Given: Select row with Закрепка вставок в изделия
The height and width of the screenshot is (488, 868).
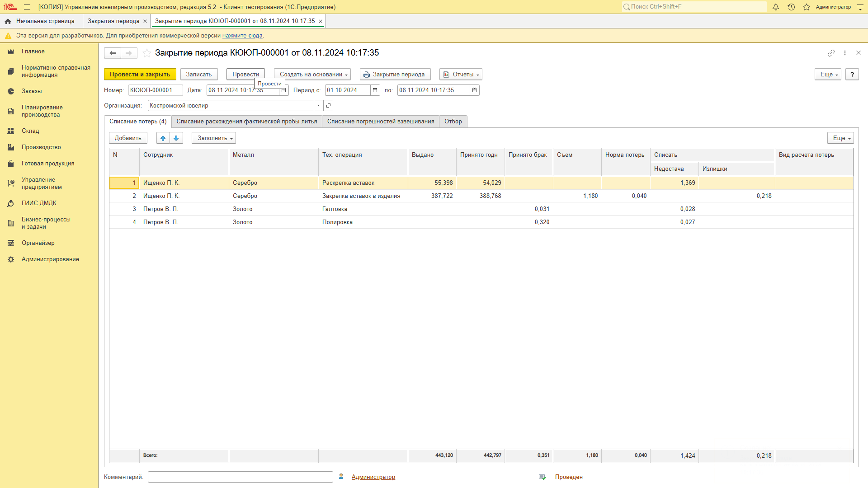Looking at the screenshot, I should point(481,196).
